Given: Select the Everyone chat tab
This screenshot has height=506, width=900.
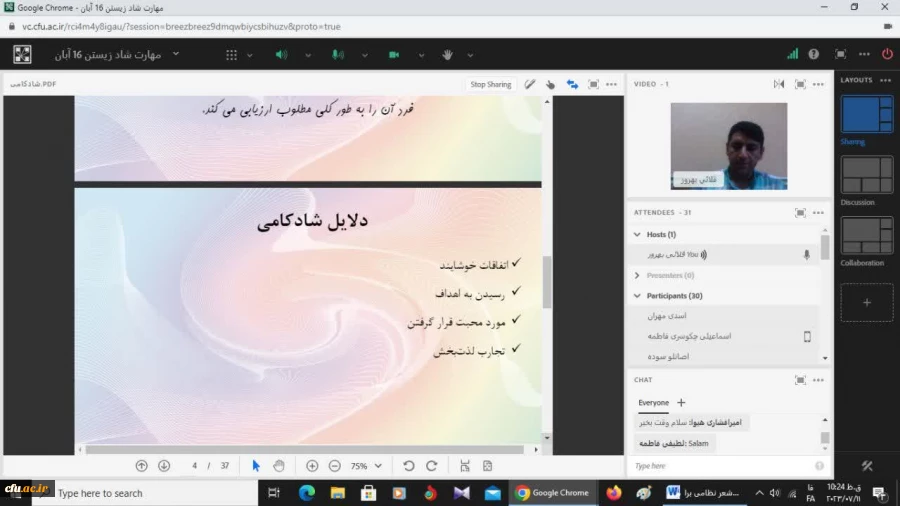Looking at the screenshot, I should tap(653, 403).
